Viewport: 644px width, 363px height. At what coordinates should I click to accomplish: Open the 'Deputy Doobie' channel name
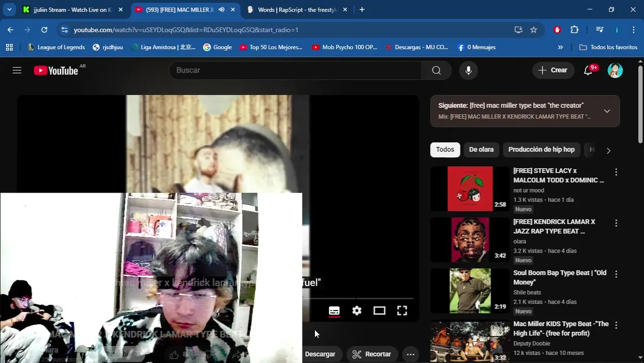(532, 343)
